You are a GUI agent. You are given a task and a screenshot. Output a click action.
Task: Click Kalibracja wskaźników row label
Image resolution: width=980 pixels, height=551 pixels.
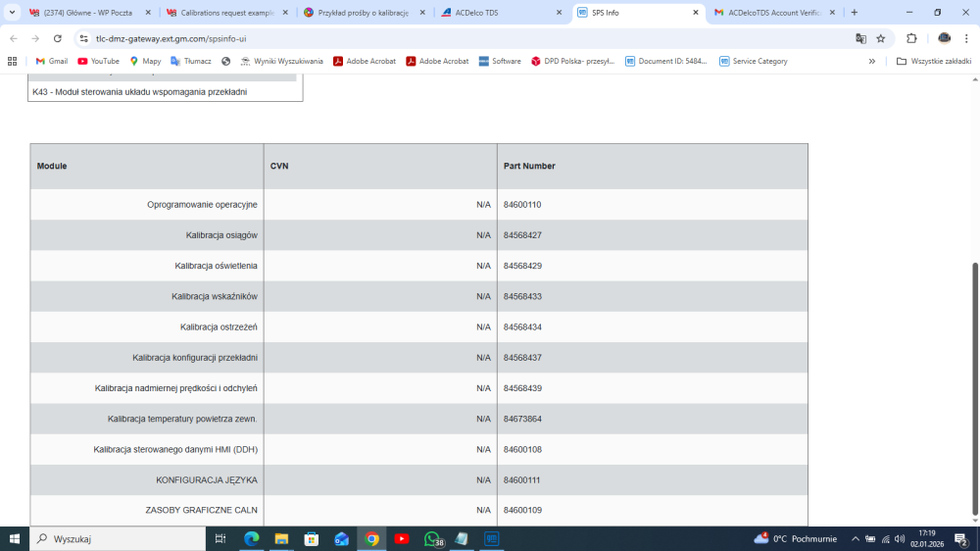tap(215, 296)
